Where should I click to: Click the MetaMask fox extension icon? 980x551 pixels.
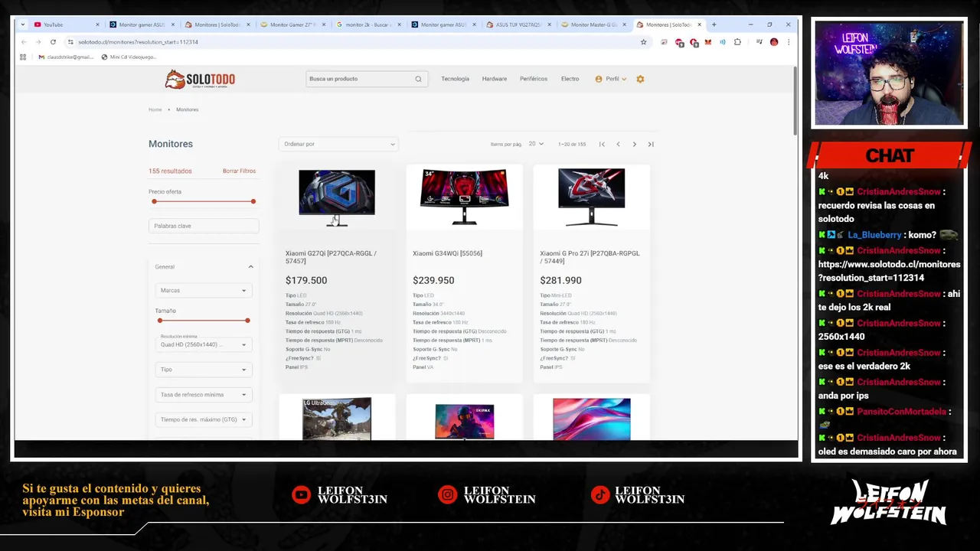tap(708, 42)
